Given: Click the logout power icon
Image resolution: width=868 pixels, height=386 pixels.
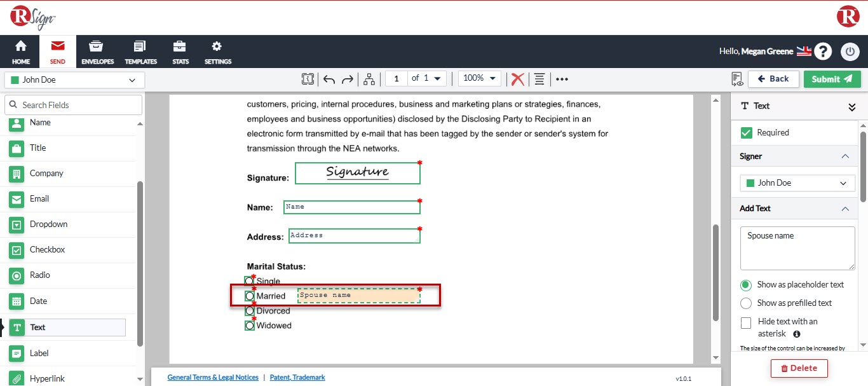Looking at the screenshot, I should [x=850, y=52].
